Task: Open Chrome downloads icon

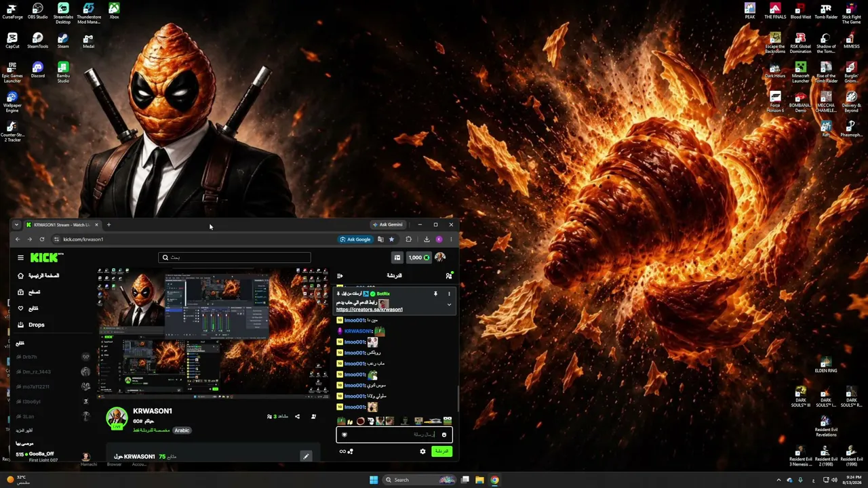Action: pyautogui.click(x=427, y=239)
